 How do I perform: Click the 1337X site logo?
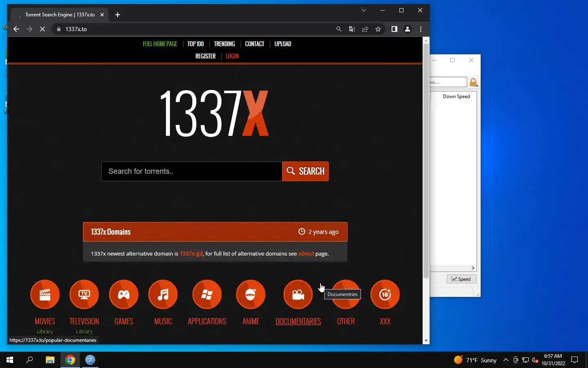[x=214, y=113]
